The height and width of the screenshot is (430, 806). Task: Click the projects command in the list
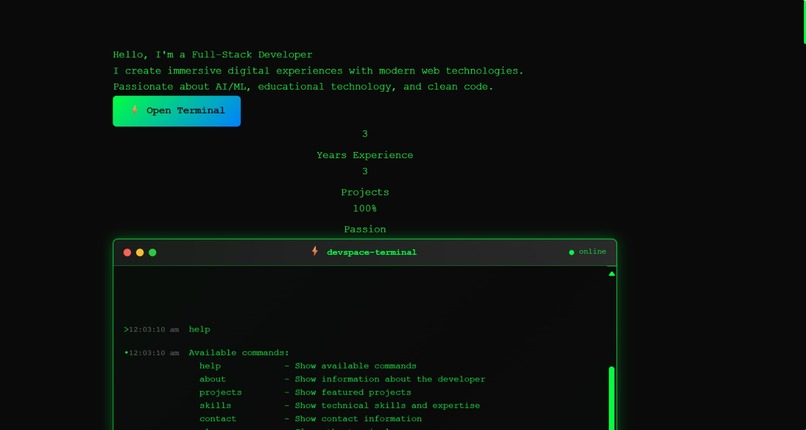tap(221, 392)
